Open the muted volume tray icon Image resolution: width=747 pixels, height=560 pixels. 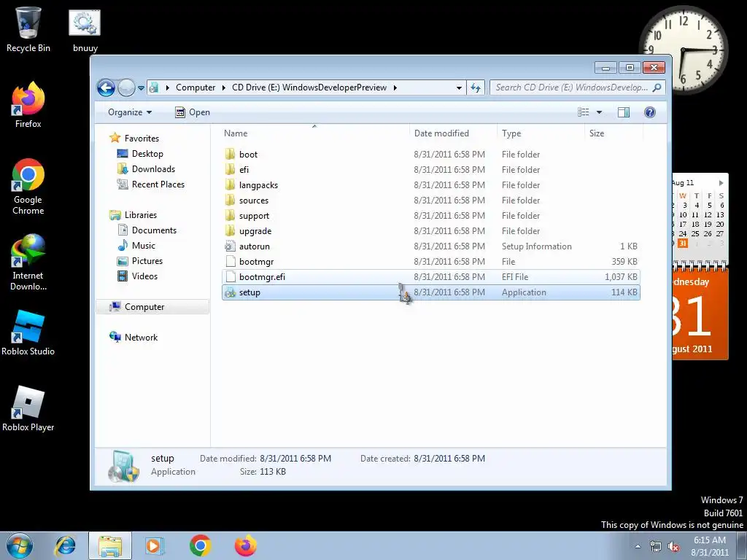point(673,547)
